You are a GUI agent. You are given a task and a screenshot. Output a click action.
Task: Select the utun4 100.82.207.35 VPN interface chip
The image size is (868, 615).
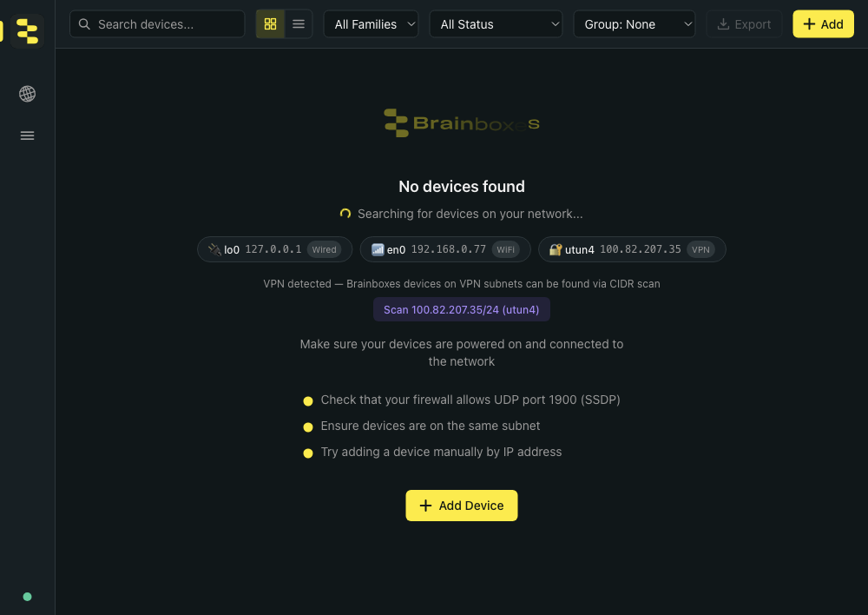pos(632,249)
